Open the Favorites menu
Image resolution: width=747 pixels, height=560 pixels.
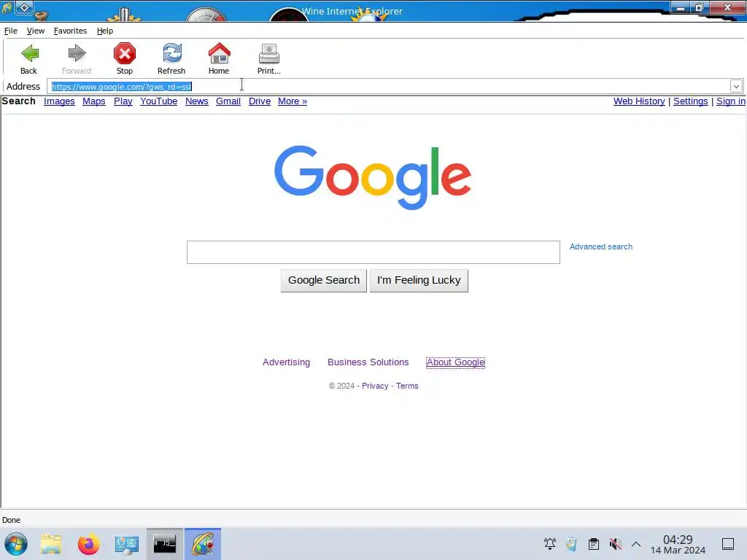(x=70, y=31)
